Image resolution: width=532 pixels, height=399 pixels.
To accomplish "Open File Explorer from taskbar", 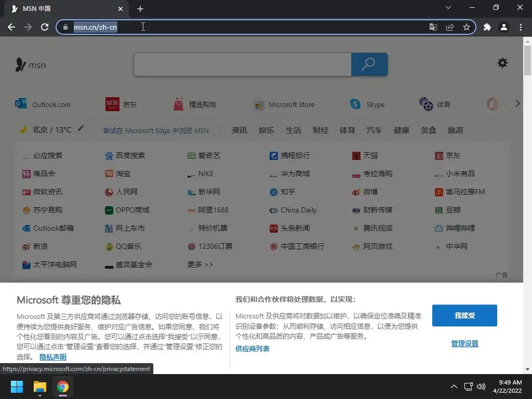I will pyautogui.click(x=39, y=387).
